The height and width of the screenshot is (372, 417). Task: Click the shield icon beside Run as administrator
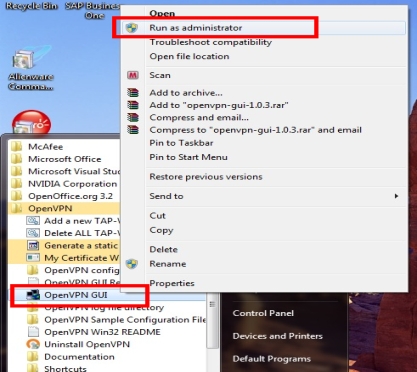132,28
